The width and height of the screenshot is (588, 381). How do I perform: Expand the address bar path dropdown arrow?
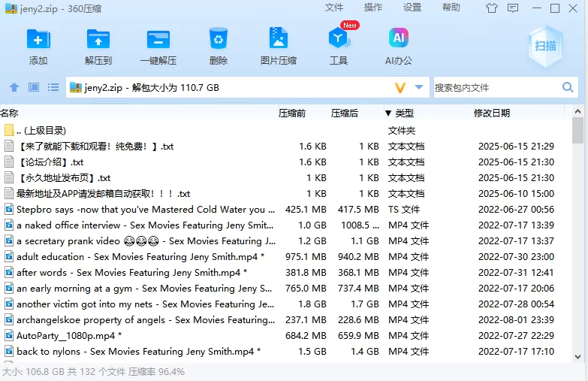(x=419, y=87)
